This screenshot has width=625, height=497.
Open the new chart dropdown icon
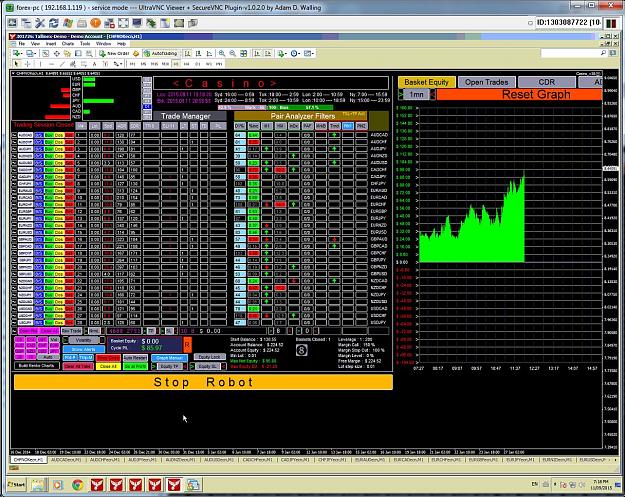coord(17,53)
